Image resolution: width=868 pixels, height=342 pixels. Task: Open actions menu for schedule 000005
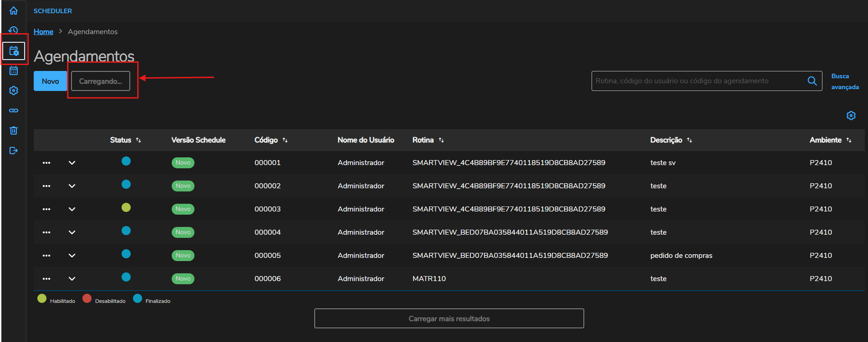46,256
